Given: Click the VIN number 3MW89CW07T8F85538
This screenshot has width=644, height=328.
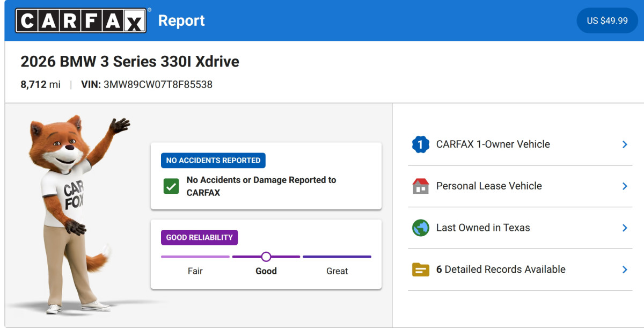Looking at the screenshot, I should 158,84.
